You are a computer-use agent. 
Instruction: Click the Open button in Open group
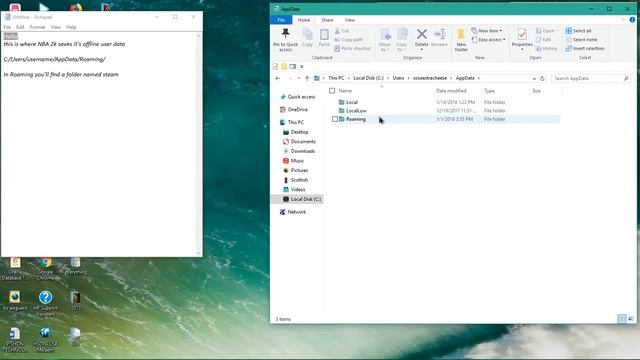coord(547,31)
